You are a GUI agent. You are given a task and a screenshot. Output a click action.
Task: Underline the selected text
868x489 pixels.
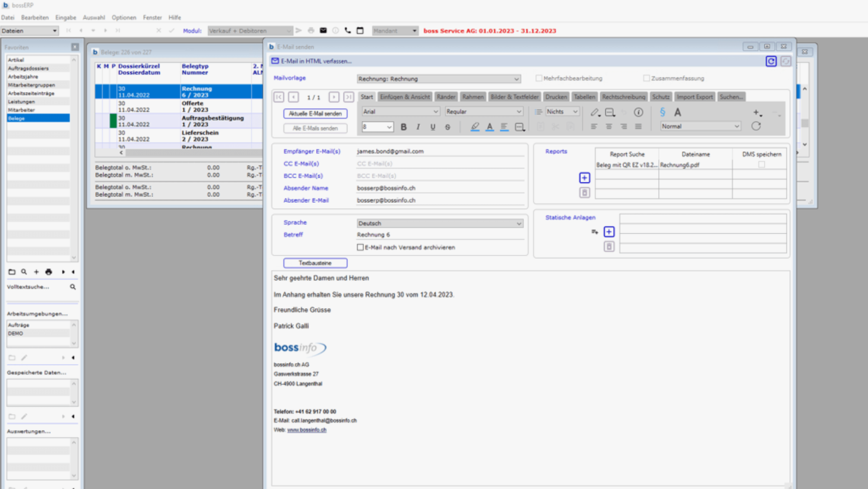(432, 126)
